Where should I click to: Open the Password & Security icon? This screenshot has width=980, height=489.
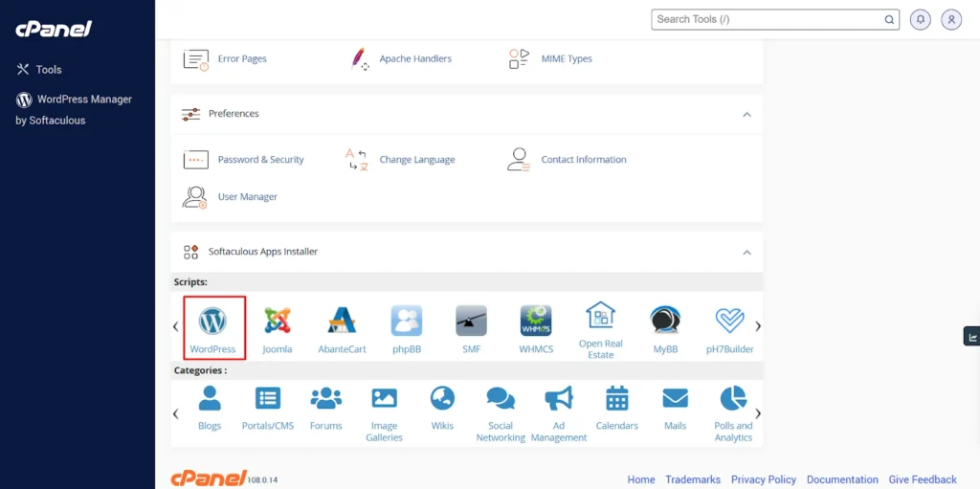(195, 160)
